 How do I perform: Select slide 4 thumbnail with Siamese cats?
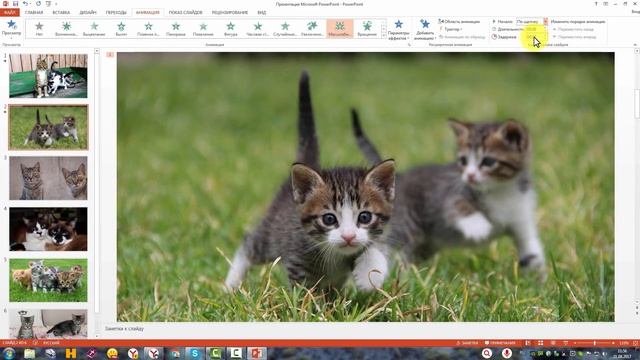click(48, 229)
